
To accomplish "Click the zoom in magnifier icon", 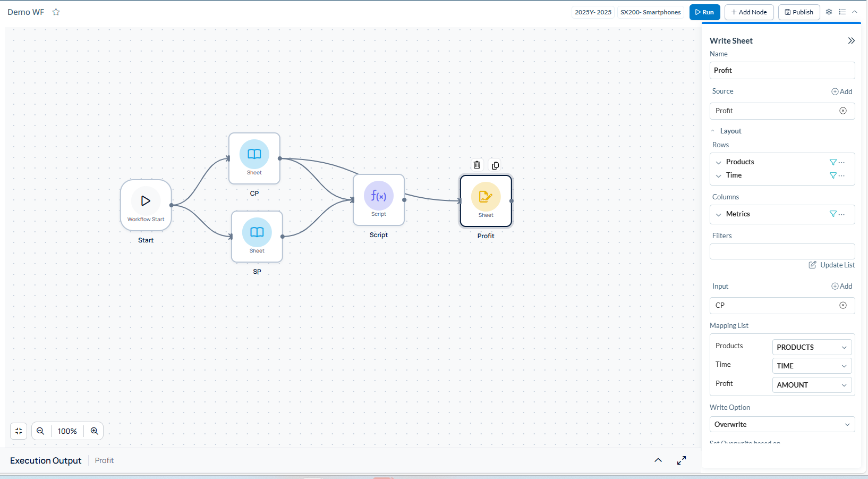I will pyautogui.click(x=95, y=431).
